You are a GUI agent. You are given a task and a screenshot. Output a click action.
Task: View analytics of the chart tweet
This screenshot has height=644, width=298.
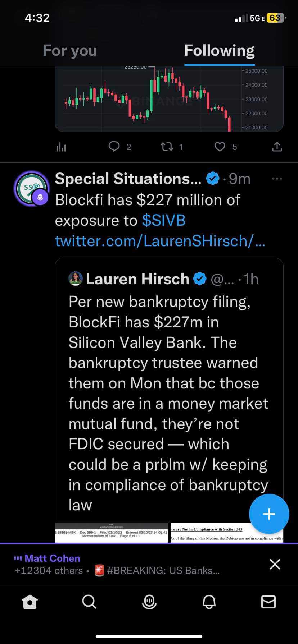click(x=61, y=147)
